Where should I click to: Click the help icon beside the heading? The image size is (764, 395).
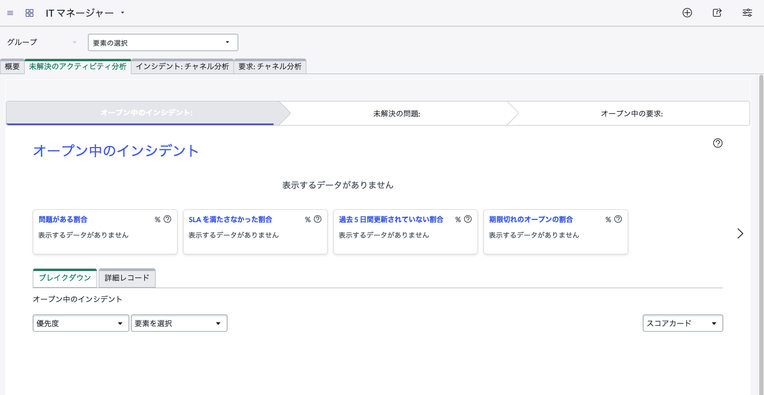tap(718, 143)
